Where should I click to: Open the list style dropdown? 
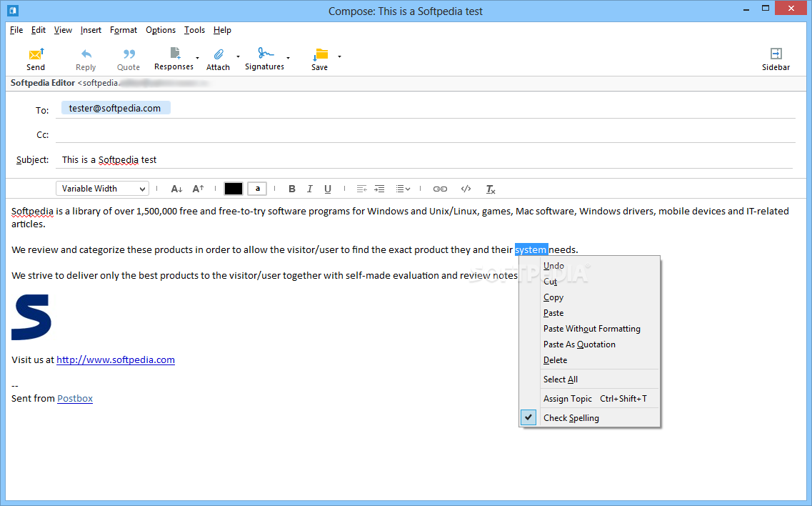404,189
